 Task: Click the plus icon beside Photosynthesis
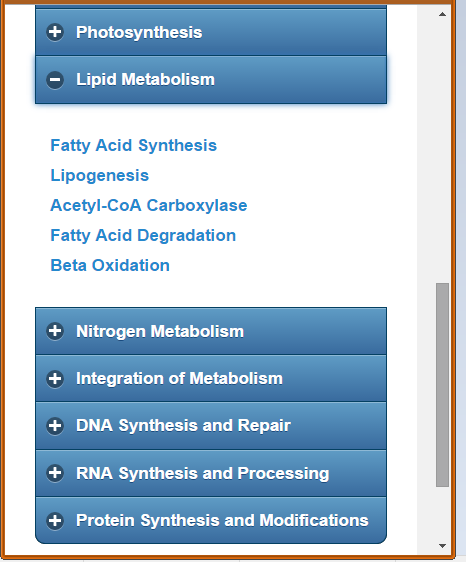(55, 32)
